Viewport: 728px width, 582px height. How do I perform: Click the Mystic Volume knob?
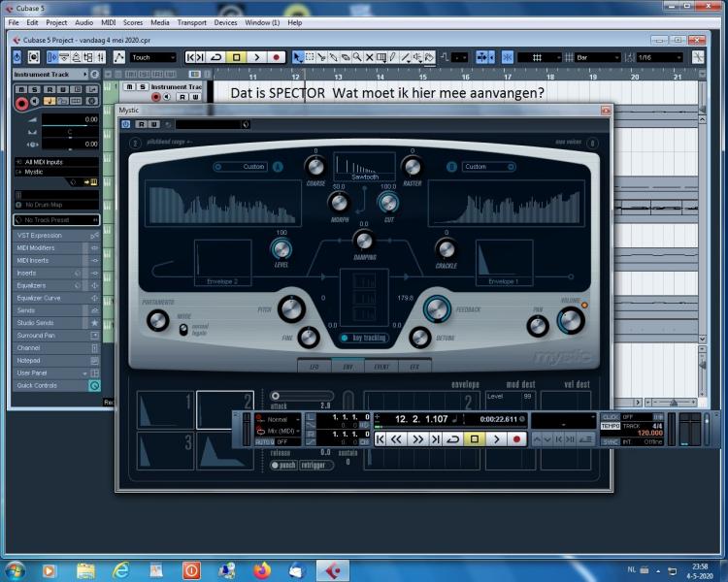pyautogui.click(x=571, y=320)
